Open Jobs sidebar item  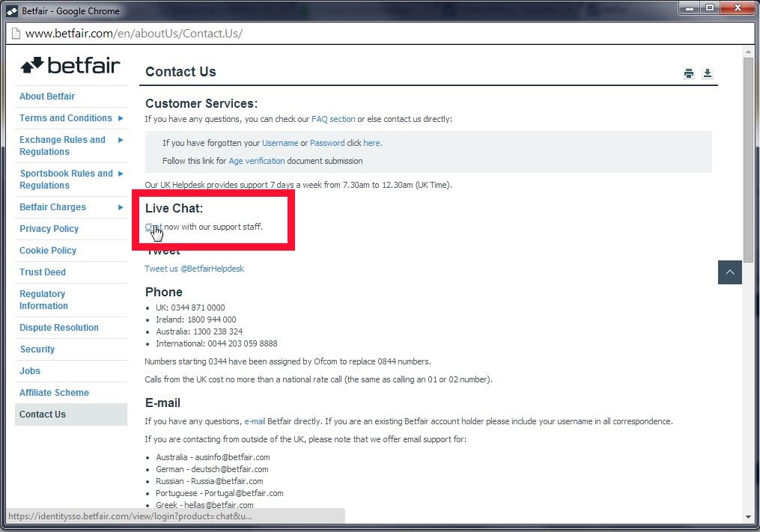coord(30,371)
